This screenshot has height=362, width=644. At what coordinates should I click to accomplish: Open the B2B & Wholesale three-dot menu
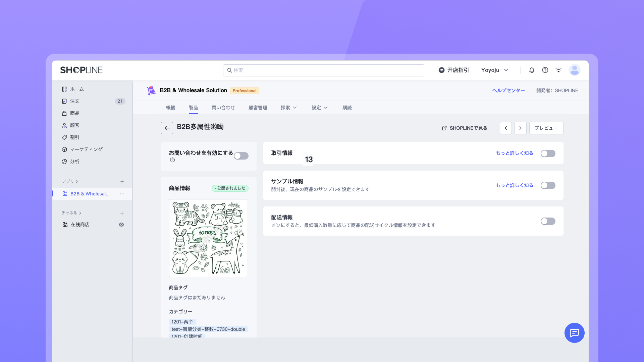pos(122,194)
